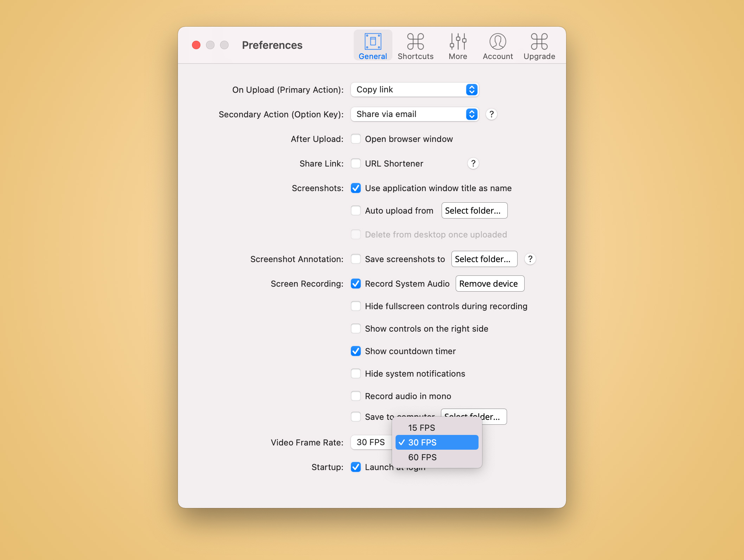Open the More sliders tab icon

[x=458, y=42]
